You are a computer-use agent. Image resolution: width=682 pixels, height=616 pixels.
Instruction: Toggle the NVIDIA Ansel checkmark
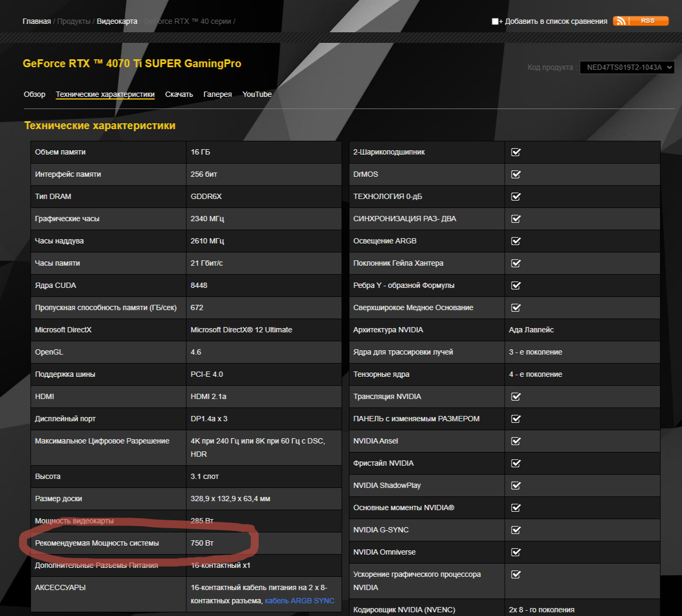516,441
